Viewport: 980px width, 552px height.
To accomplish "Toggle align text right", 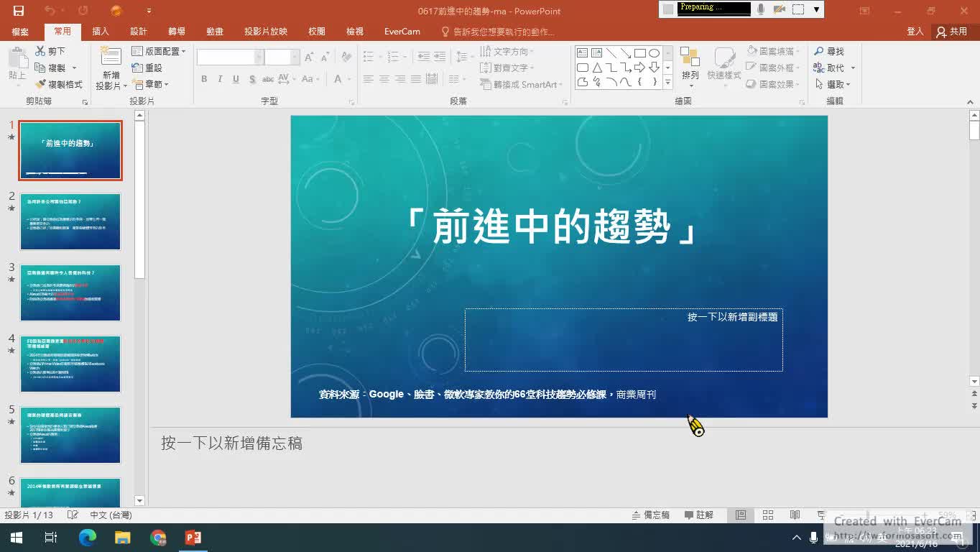I will [x=400, y=79].
